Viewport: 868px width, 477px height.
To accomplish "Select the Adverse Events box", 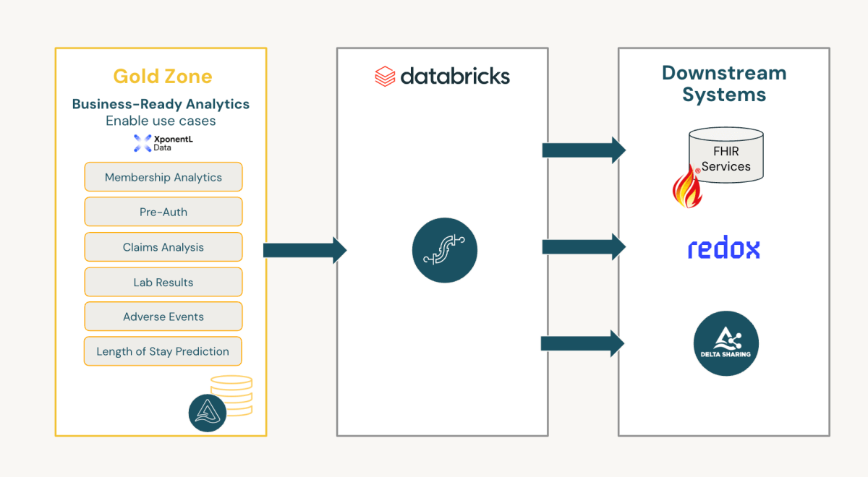I will coord(163,317).
